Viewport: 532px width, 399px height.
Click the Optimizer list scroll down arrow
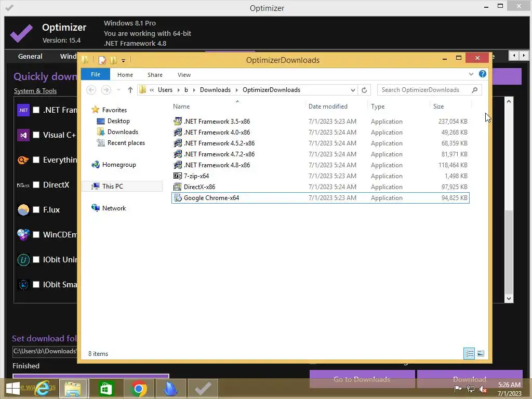click(509, 299)
